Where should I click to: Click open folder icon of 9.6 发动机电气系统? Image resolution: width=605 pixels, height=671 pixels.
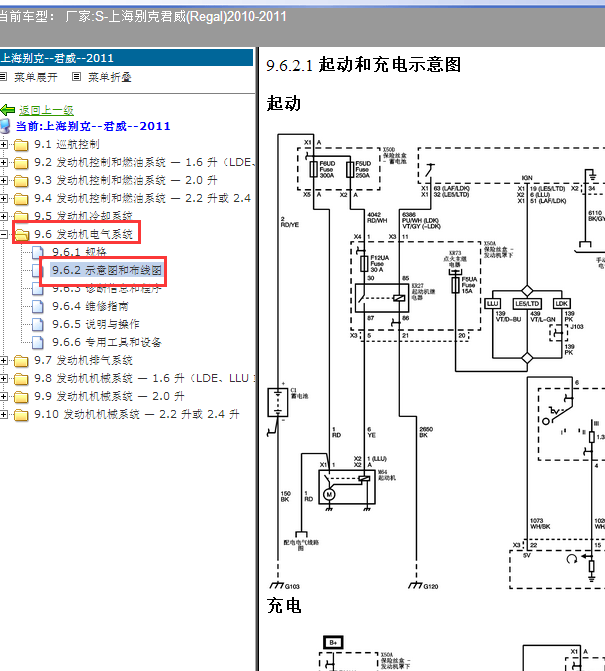pyautogui.click(x=21, y=235)
